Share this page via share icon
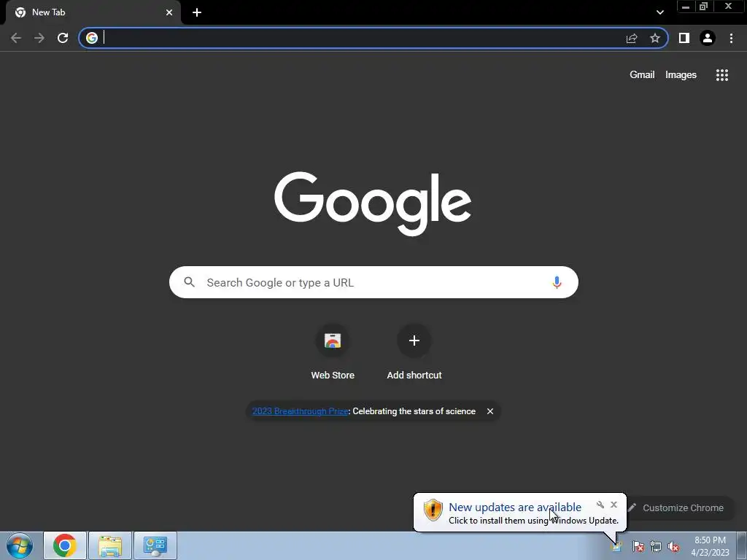Screen dimensions: 747x560 tap(632, 38)
